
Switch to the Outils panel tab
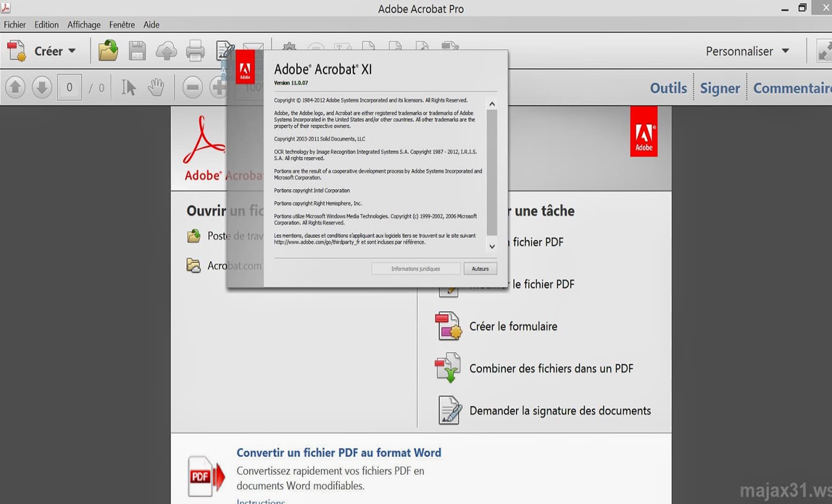coord(668,87)
